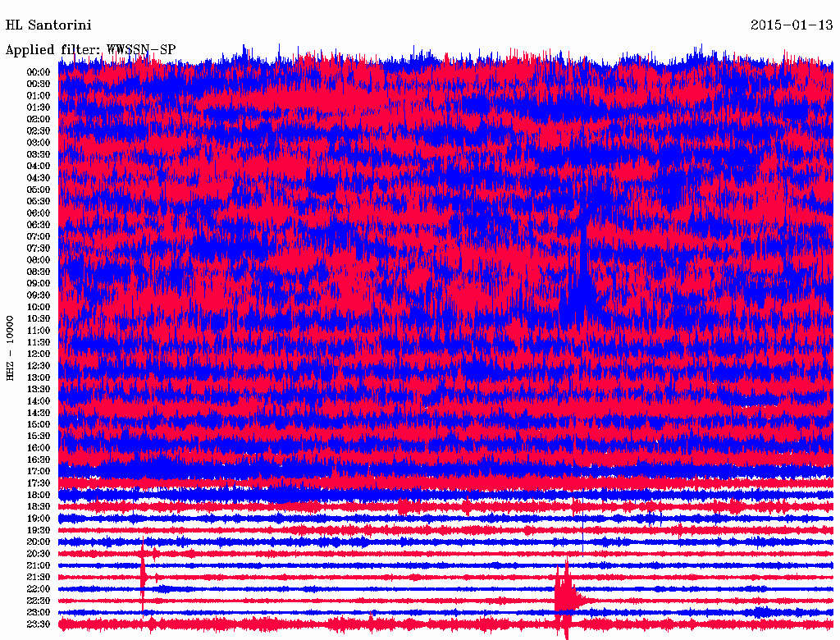840x640 pixels.
Task: Click the 'HHZ - 10000' axis label
Action: click(10, 348)
